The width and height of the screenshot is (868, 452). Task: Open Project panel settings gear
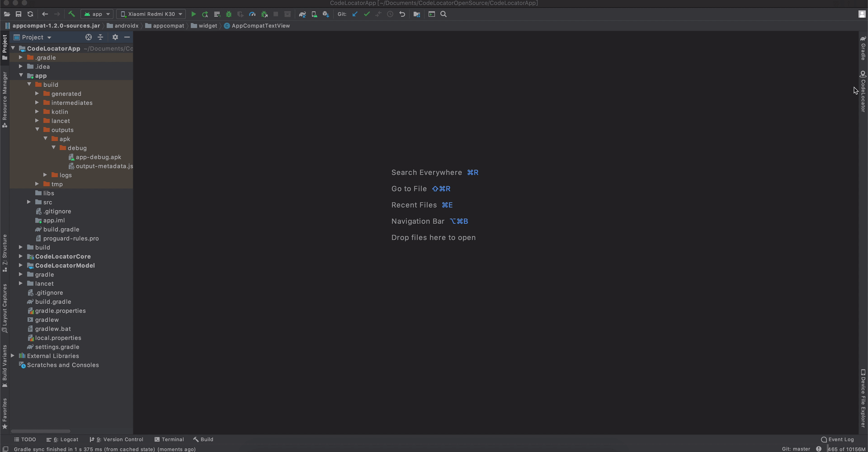[x=115, y=38]
